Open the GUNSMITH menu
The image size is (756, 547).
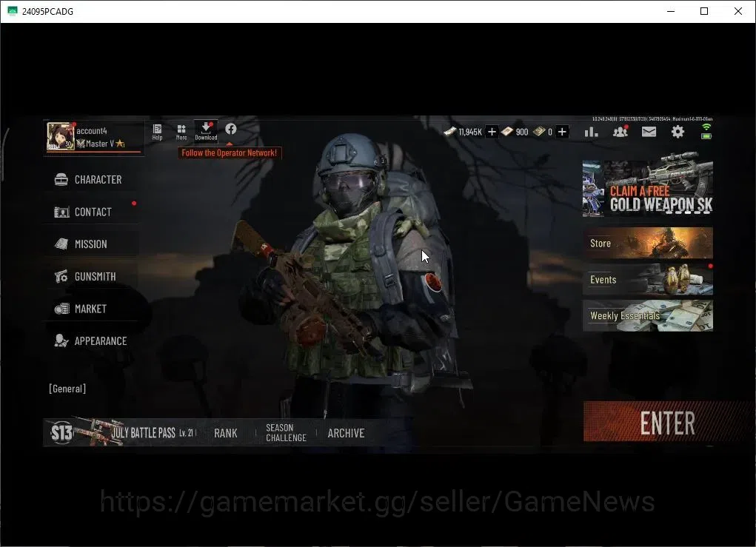pos(92,277)
